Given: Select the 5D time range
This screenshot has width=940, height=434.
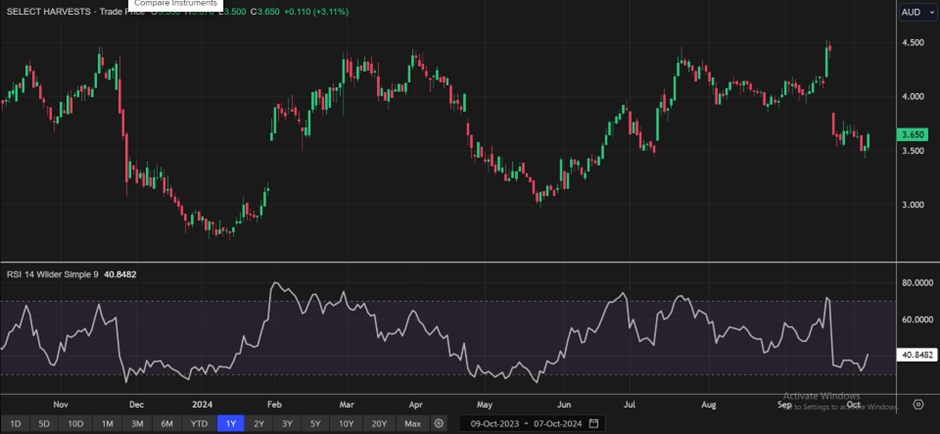Looking at the screenshot, I should coord(44,423).
